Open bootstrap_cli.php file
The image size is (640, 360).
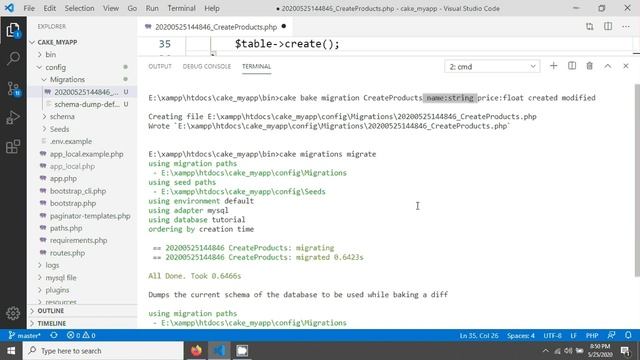tap(78, 191)
